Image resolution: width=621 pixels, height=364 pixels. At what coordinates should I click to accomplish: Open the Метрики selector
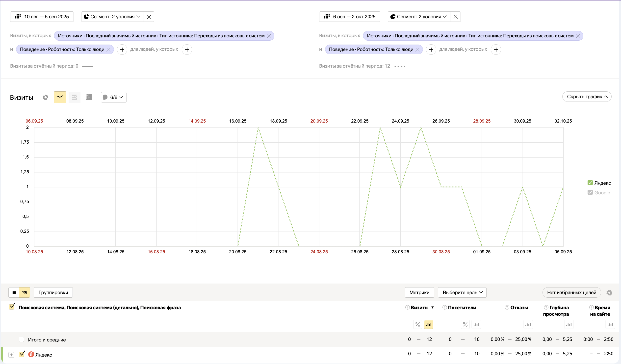(x=419, y=292)
